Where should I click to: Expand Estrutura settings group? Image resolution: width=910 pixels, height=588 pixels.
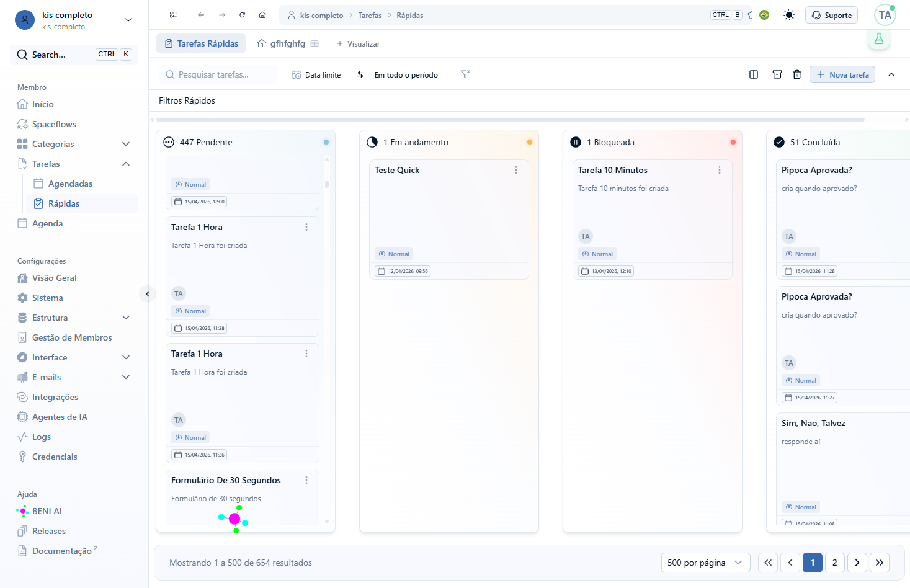coord(126,318)
